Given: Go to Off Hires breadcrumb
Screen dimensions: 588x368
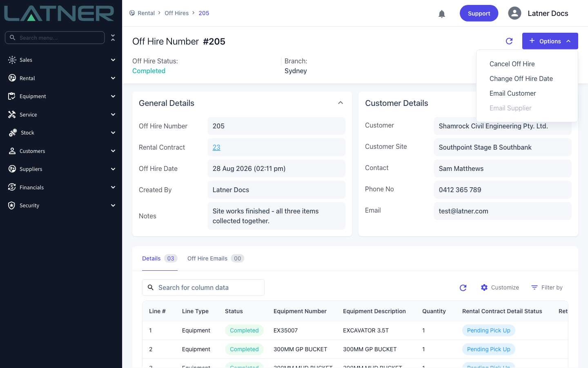Looking at the screenshot, I should pyautogui.click(x=176, y=13).
